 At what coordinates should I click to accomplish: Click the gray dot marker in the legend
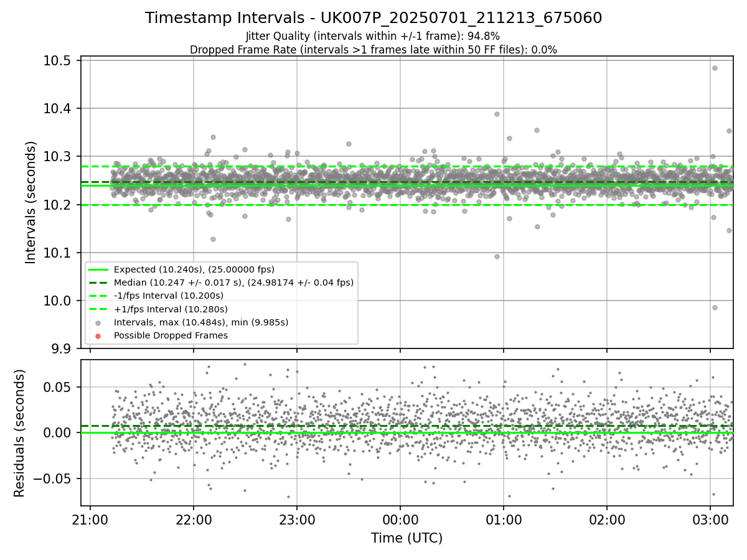tap(98, 323)
